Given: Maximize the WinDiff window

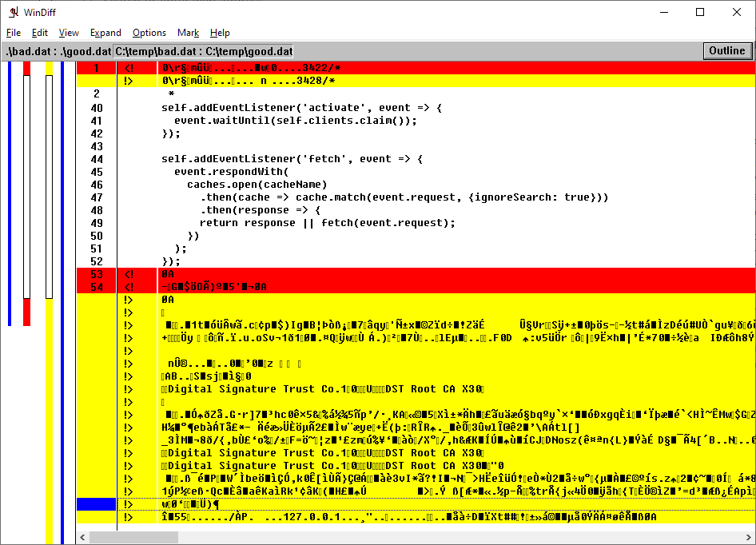Looking at the screenshot, I should [x=700, y=12].
